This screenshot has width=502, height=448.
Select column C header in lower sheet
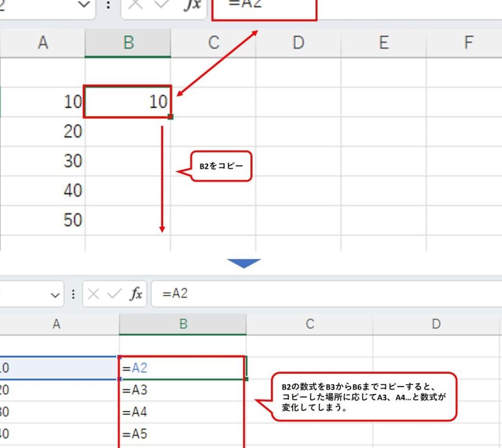pyautogui.click(x=310, y=324)
